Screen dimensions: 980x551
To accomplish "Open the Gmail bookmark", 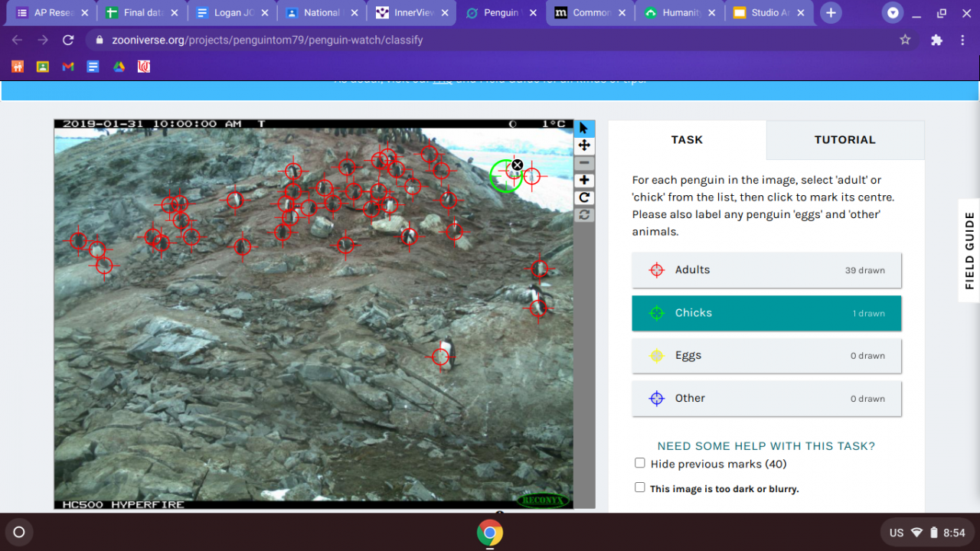I will (68, 67).
